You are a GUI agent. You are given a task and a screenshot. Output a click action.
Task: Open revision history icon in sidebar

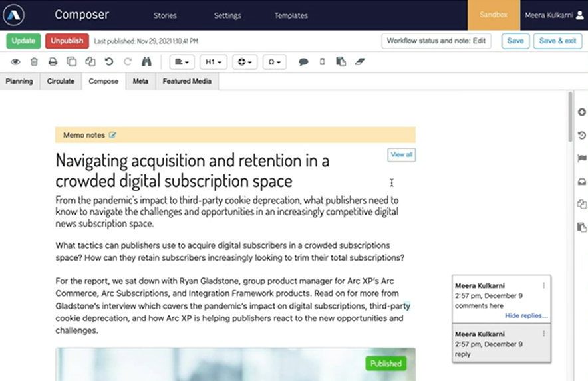pyautogui.click(x=581, y=136)
